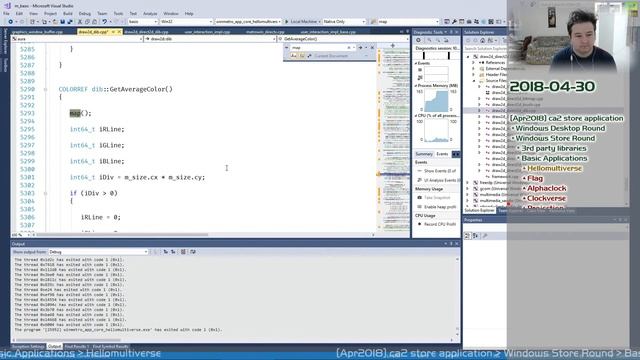This screenshot has height=360, width=640.
Task: Toggle Match Whole Word in find box
Action: coord(302,56)
